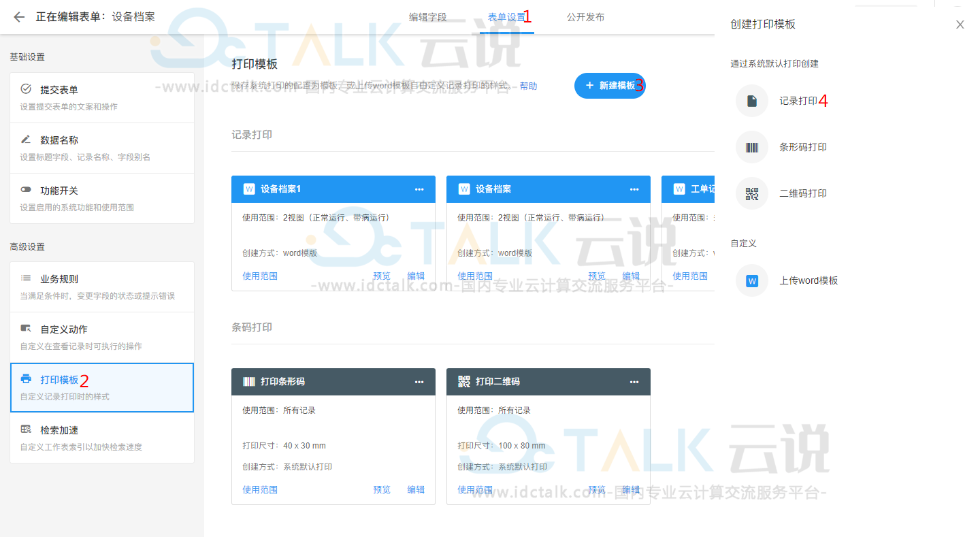Click 使用范围 link on 打印二维码 card
This screenshot has height=537, width=980.
[475, 489]
